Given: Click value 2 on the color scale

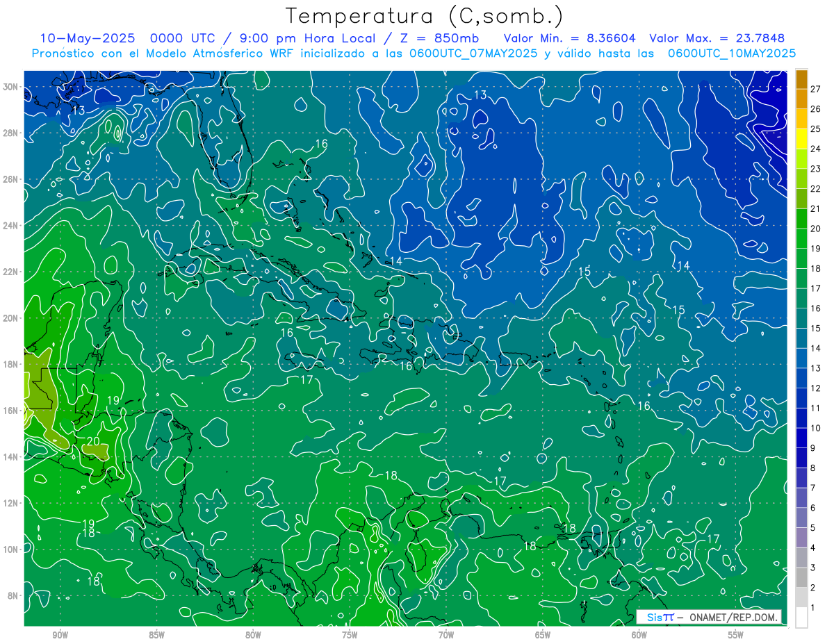Looking at the screenshot, I should [813, 588].
